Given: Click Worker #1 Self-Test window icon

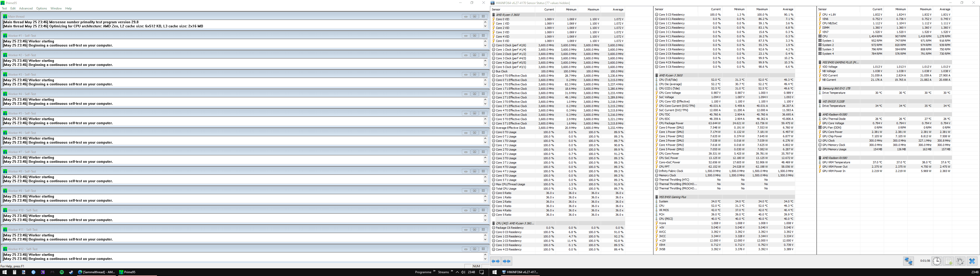Looking at the screenshot, I should pyautogui.click(x=5, y=36).
